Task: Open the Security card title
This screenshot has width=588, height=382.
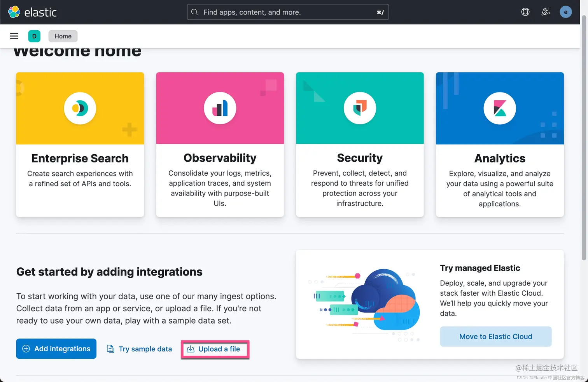Action: (360, 158)
